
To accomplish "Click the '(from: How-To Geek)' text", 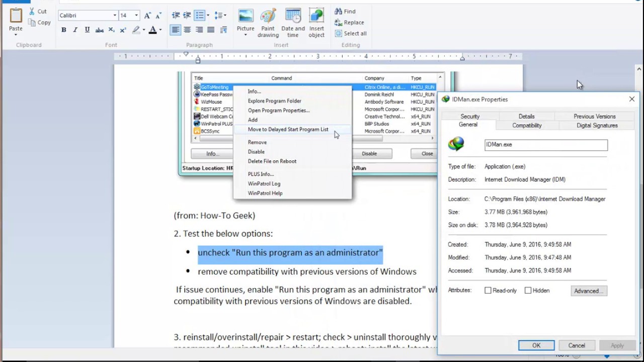I will click(x=214, y=215).
